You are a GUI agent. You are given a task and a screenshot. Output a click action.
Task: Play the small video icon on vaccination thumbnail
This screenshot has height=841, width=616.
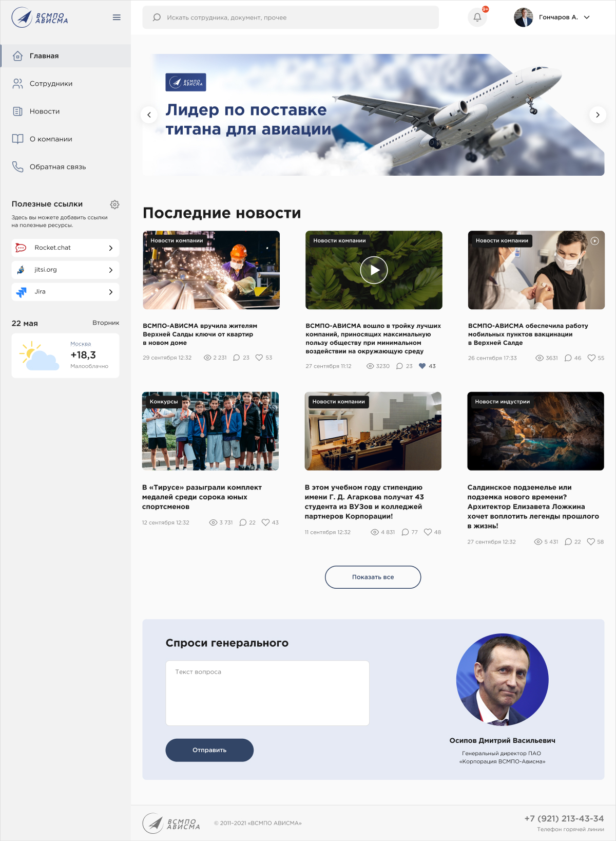click(594, 241)
